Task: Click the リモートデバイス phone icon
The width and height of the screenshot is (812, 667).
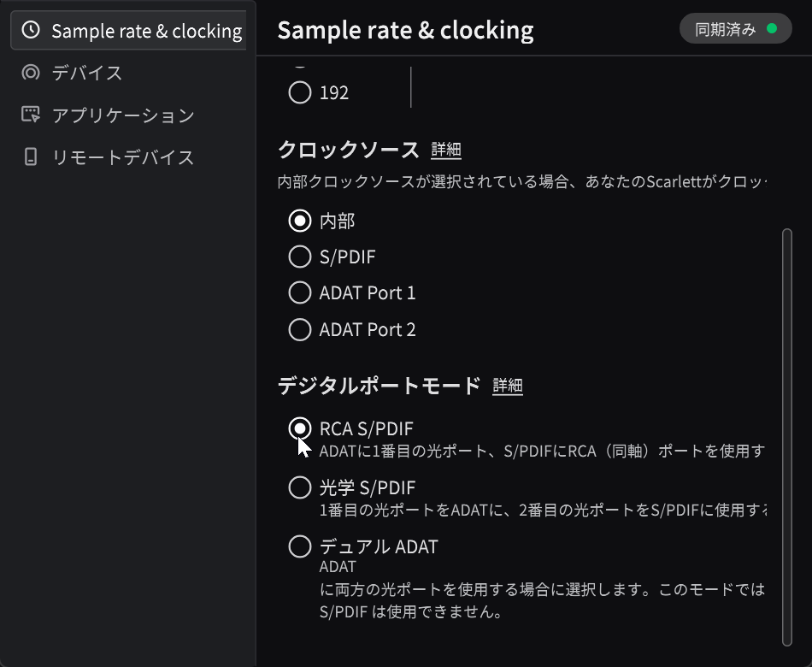Action: [31, 156]
